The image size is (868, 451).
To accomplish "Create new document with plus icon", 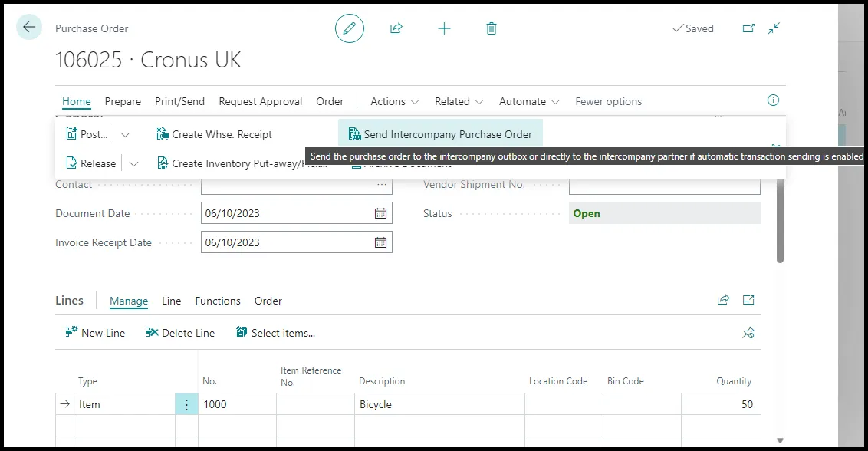I will pos(444,28).
